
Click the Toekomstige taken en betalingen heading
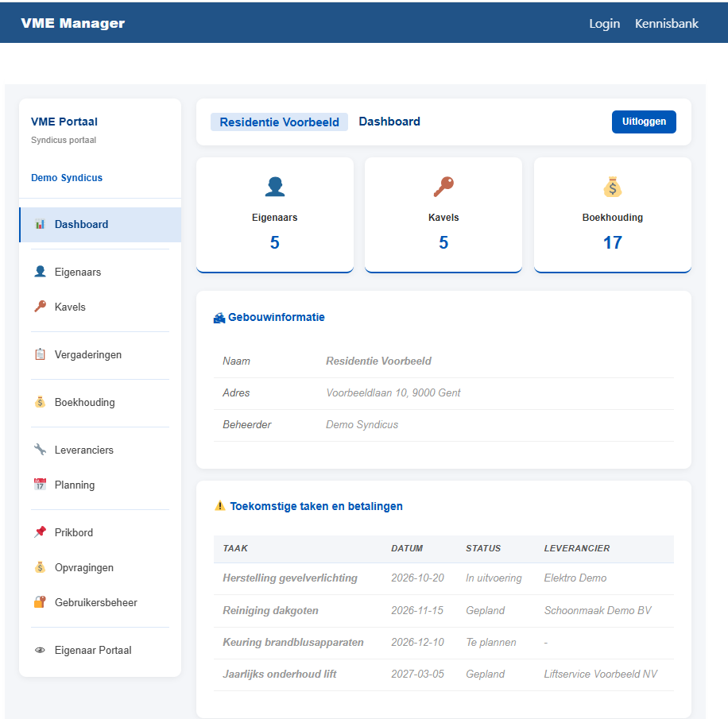pyautogui.click(x=316, y=506)
